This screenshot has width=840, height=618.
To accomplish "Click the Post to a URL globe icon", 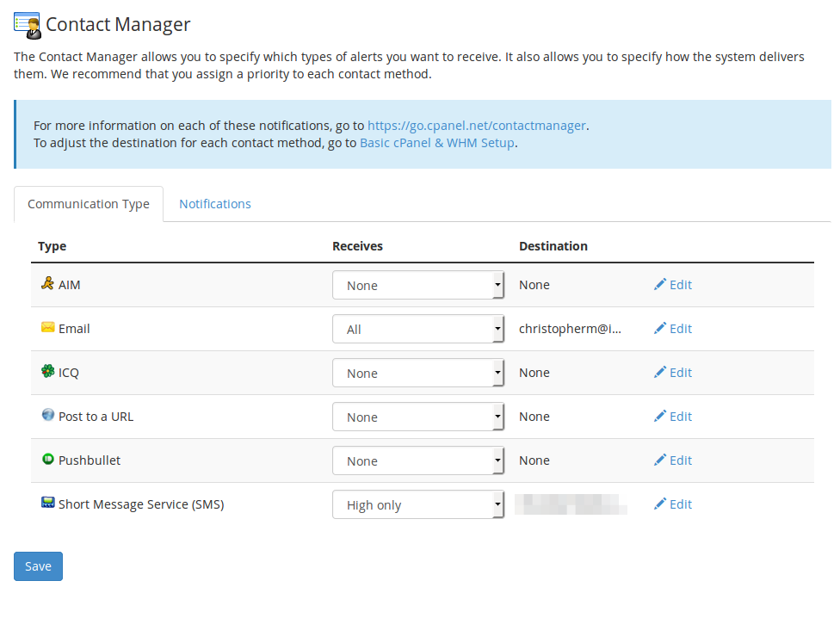I will (x=47, y=416).
